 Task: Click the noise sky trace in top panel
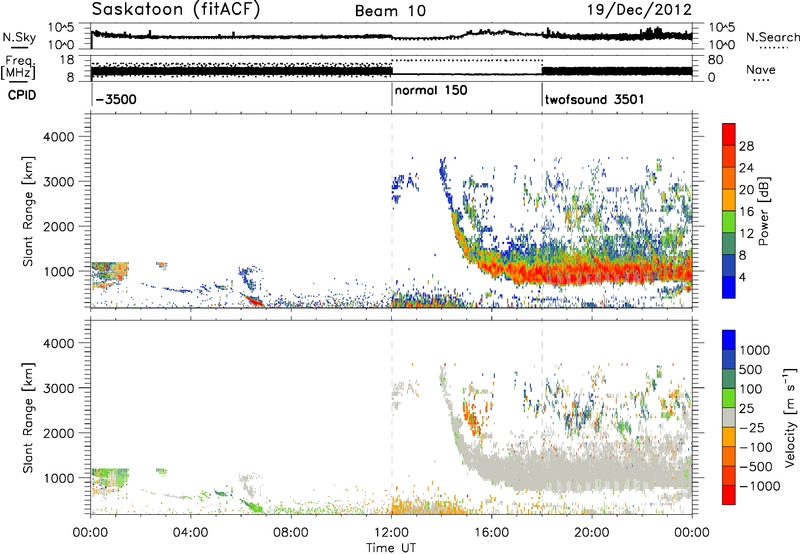pos(391,36)
